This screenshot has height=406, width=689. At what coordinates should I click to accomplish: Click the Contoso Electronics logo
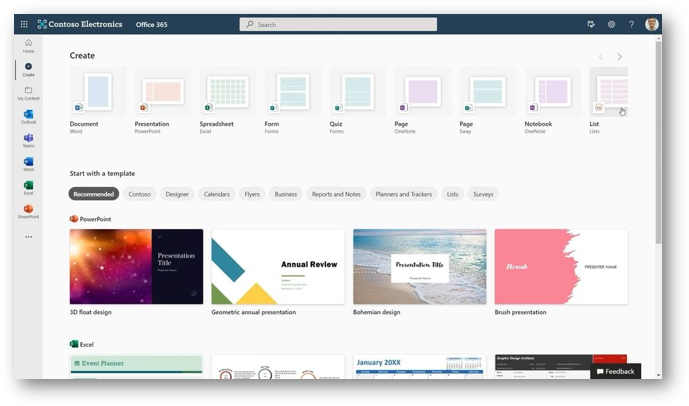point(80,24)
